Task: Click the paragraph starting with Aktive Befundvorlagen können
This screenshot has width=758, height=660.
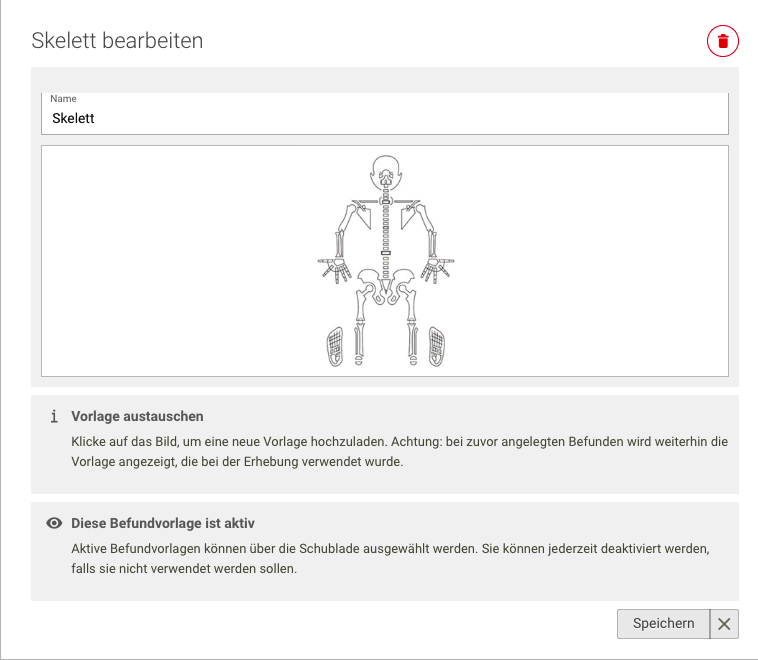Action: pyautogui.click(x=390, y=558)
